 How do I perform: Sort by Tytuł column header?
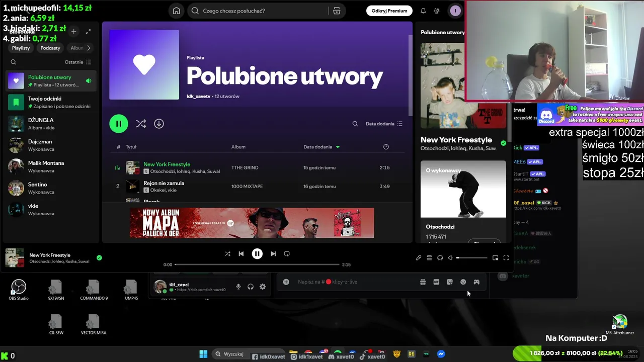coord(131,147)
